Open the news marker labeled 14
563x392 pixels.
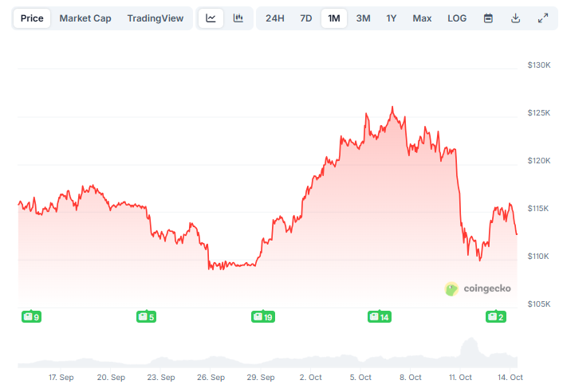pyautogui.click(x=379, y=316)
